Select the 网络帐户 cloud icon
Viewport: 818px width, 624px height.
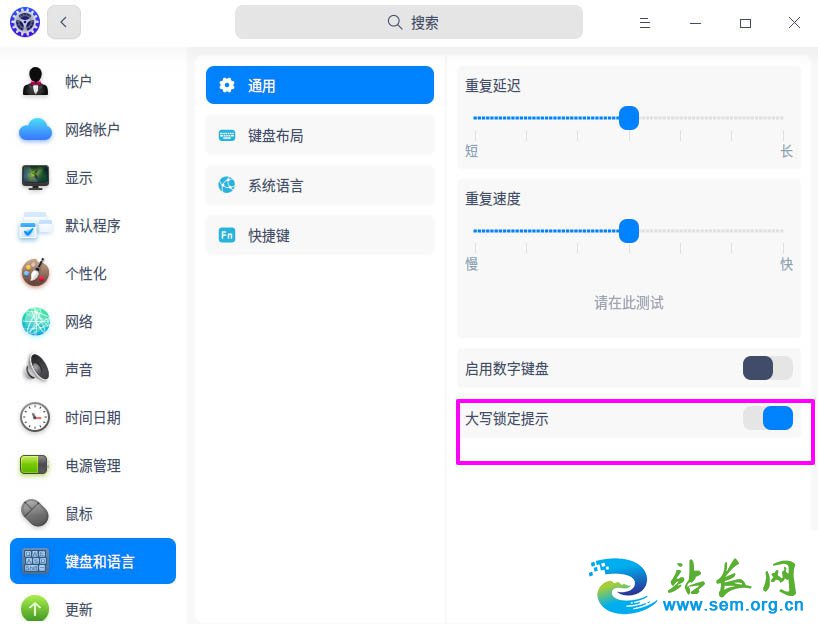pos(35,130)
